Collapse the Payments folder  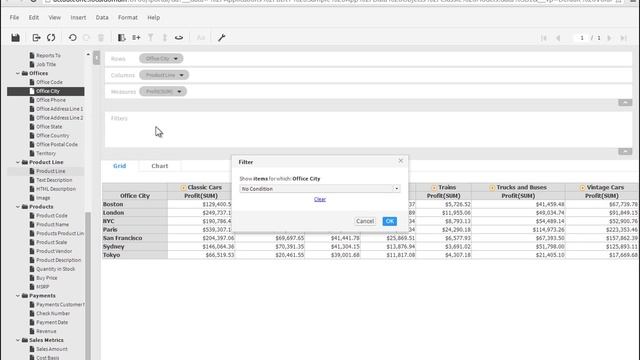(18, 296)
